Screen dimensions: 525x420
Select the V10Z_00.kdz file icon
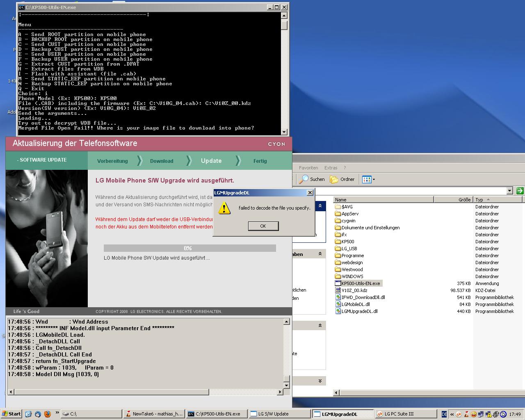(338, 290)
